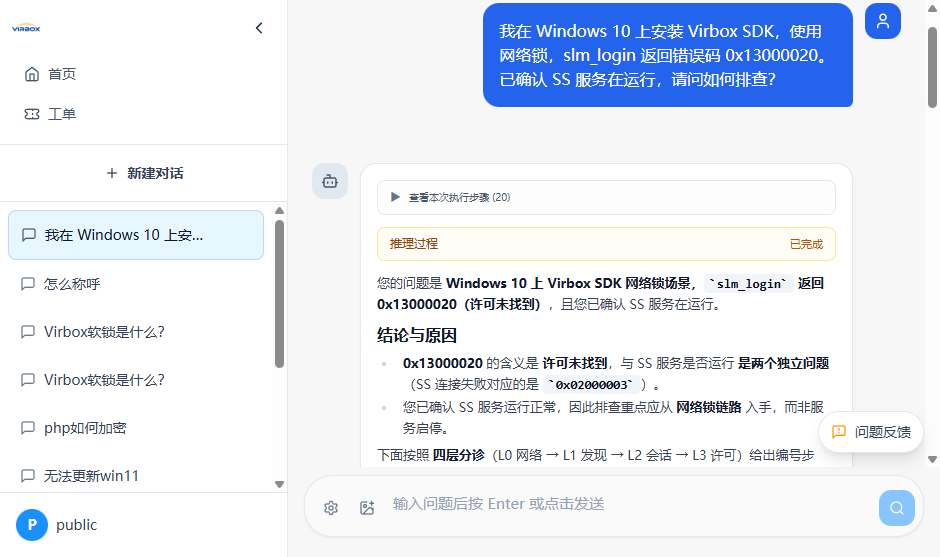Start a new chat with 新建对话
The width and height of the screenshot is (940, 557).
pos(144,173)
